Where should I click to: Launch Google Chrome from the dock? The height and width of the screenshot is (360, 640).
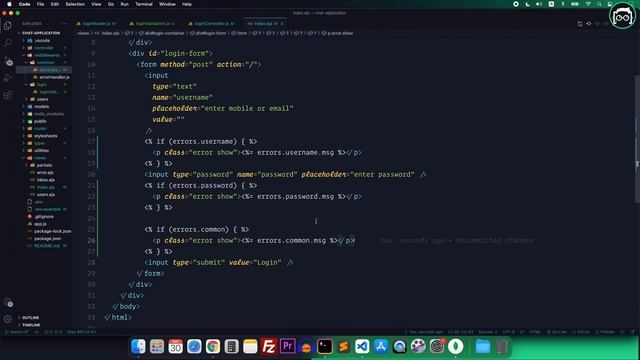(213, 347)
